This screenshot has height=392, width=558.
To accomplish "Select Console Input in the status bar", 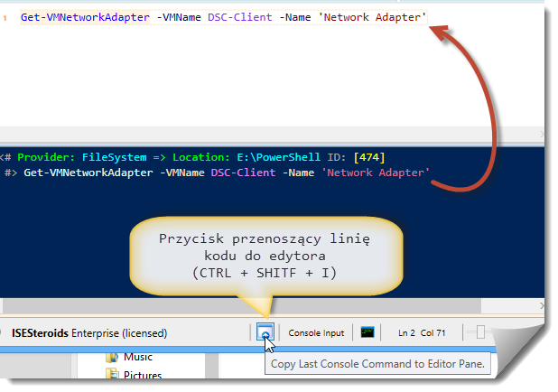I will pyautogui.click(x=316, y=333).
